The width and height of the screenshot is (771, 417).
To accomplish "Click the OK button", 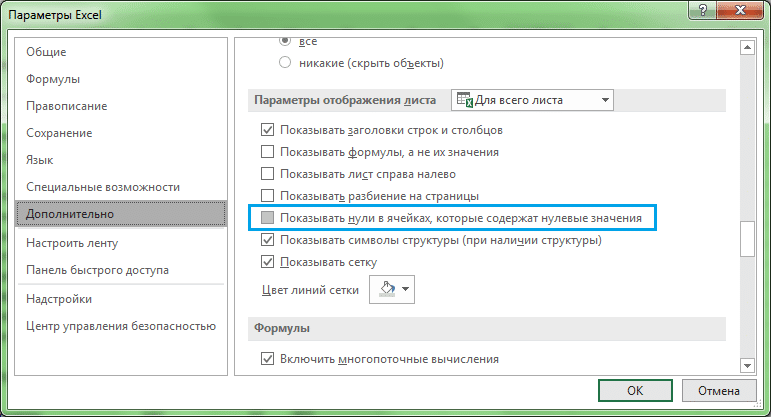I will tap(635, 390).
